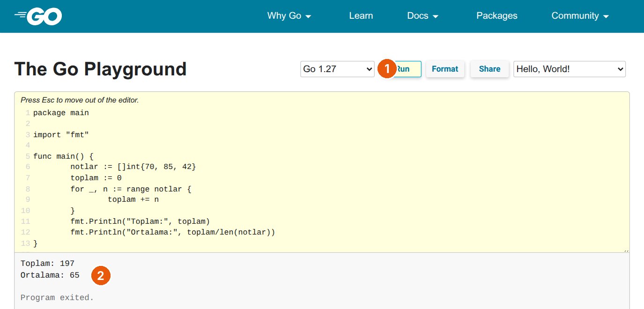The image size is (644, 309).
Task: Click the Println "Toplam:" code line
Action: click(140, 221)
